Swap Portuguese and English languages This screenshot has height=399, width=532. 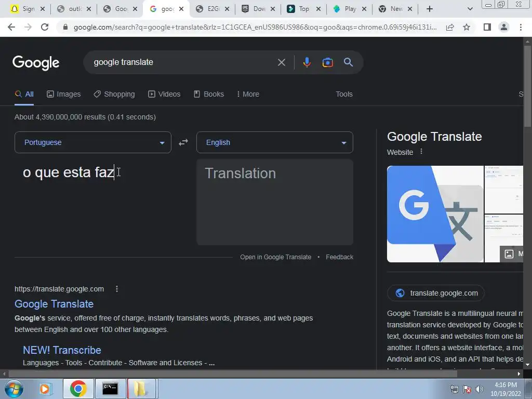[183, 142]
